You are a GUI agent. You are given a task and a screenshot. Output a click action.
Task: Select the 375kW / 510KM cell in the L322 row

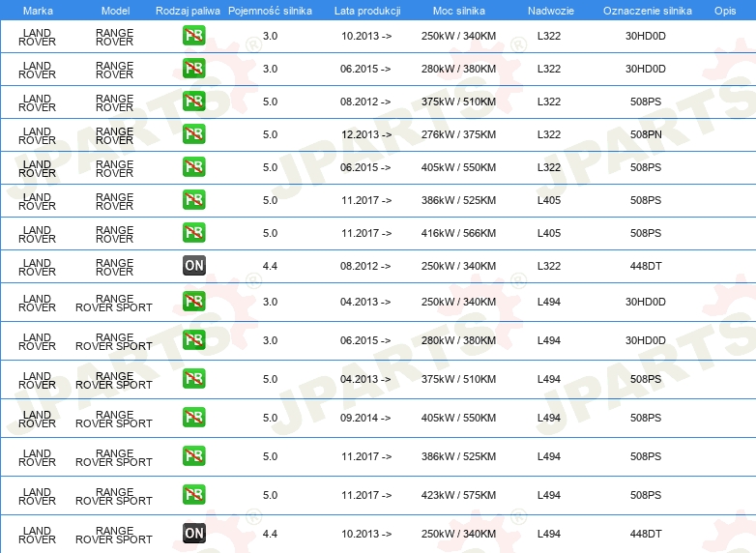pos(458,102)
